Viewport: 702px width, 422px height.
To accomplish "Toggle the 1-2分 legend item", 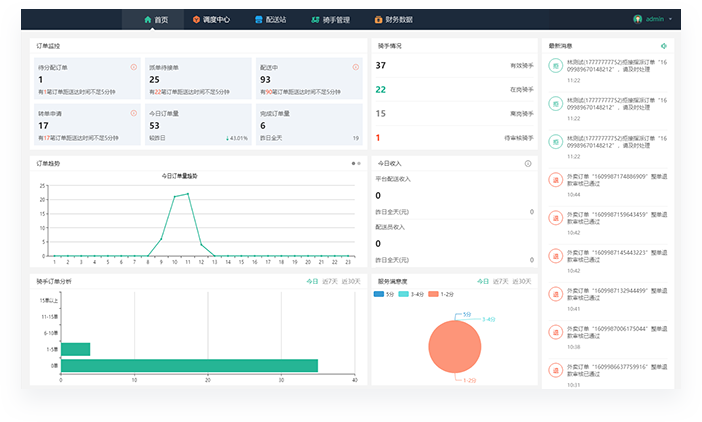I will (x=443, y=294).
